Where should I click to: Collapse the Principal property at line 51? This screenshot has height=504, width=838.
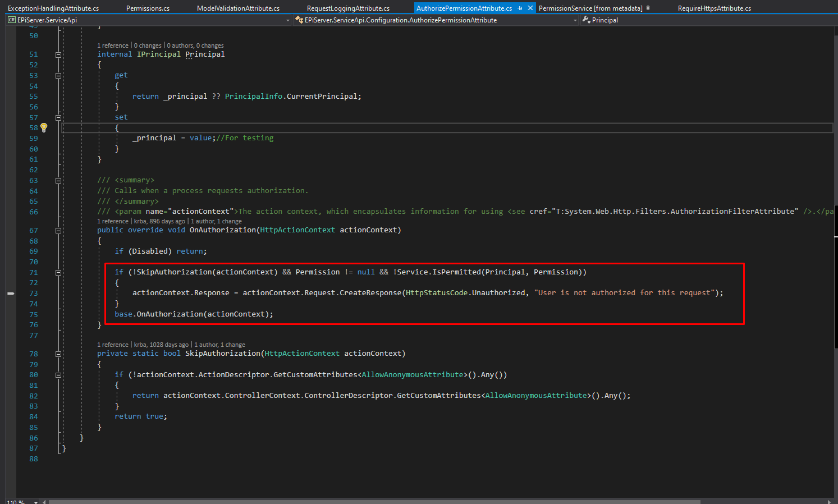(58, 54)
